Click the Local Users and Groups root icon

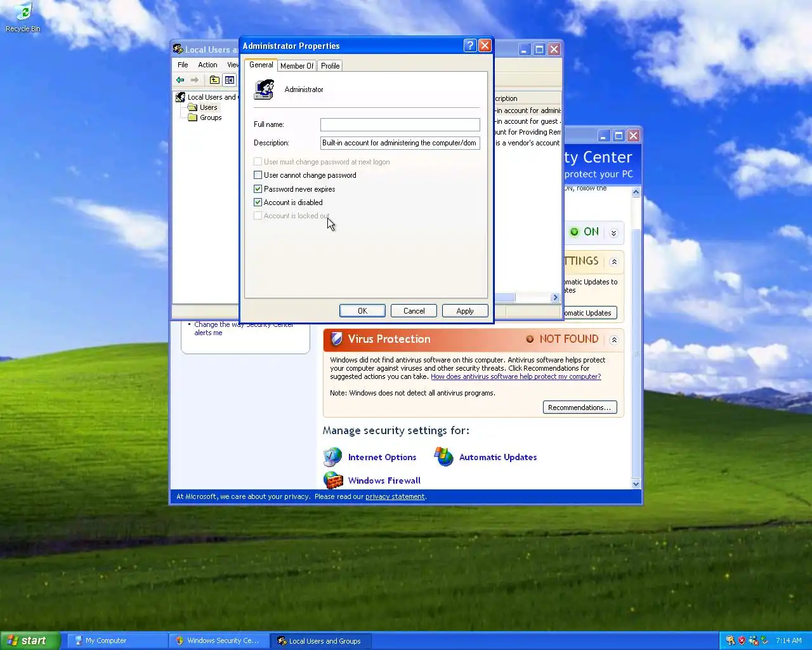[x=180, y=97]
